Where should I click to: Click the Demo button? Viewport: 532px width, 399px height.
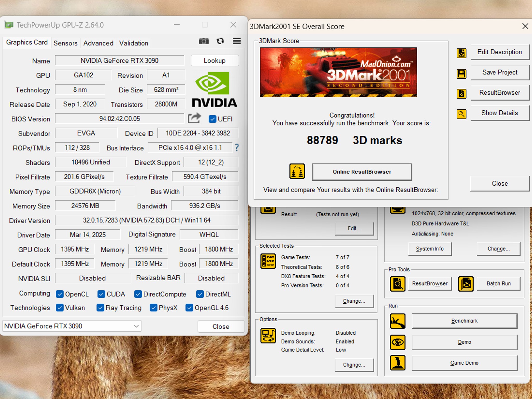[464, 342]
